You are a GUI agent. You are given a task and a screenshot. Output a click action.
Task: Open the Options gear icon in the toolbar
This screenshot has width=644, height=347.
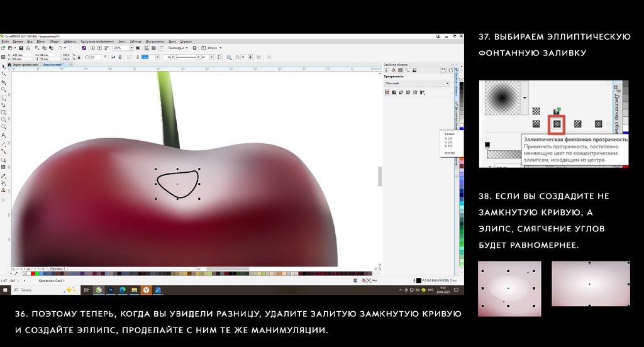pyautogui.click(x=194, y=48)
